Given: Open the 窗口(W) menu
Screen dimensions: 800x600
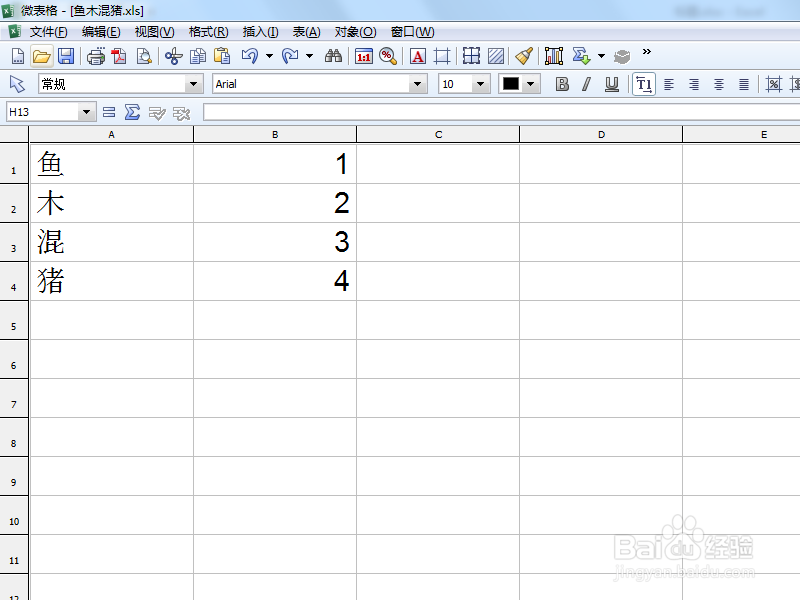Looking at the screenshot, I should click(412, 32).
